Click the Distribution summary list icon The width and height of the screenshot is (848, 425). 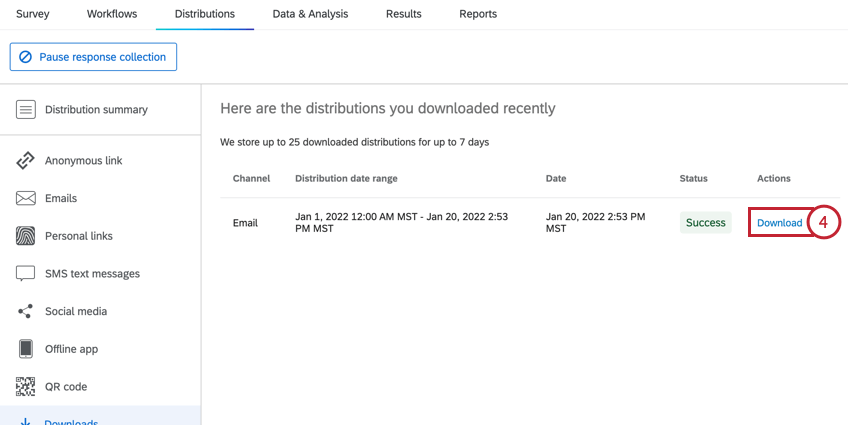26,110
